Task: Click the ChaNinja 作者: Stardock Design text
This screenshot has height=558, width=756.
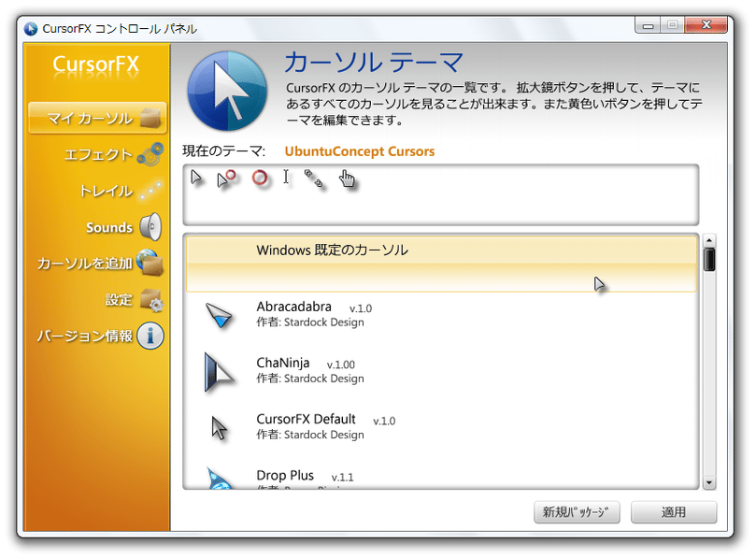Action: (310, 379)
